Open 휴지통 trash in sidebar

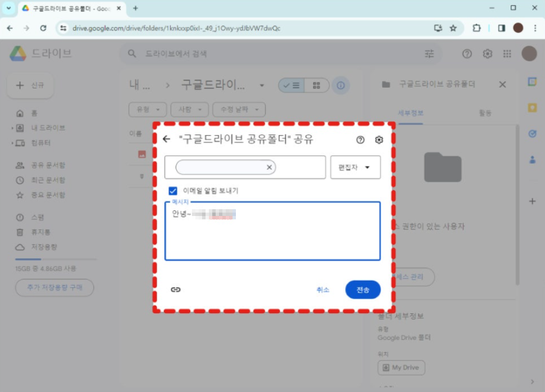(33, 232)
